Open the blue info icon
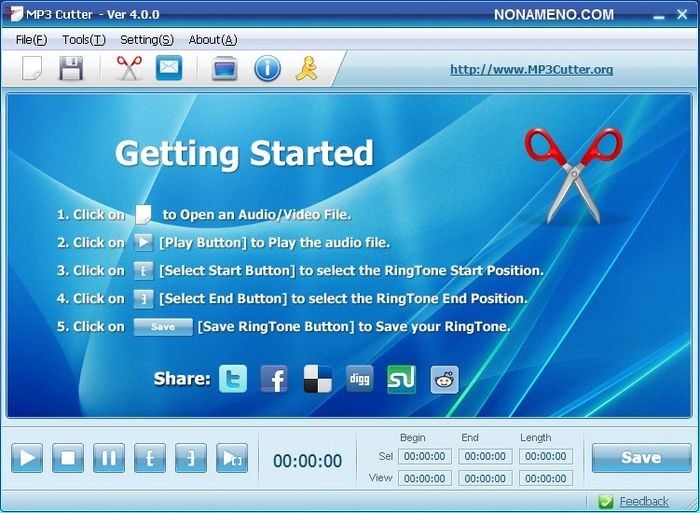 coord(267,69)
